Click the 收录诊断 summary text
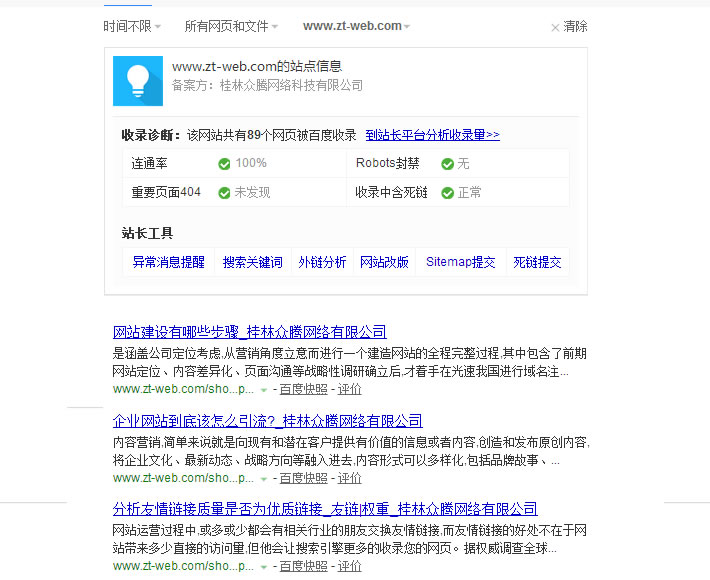The height and width of the screenshot is (580, 710). pyautogui.click(x=239, y=135)
